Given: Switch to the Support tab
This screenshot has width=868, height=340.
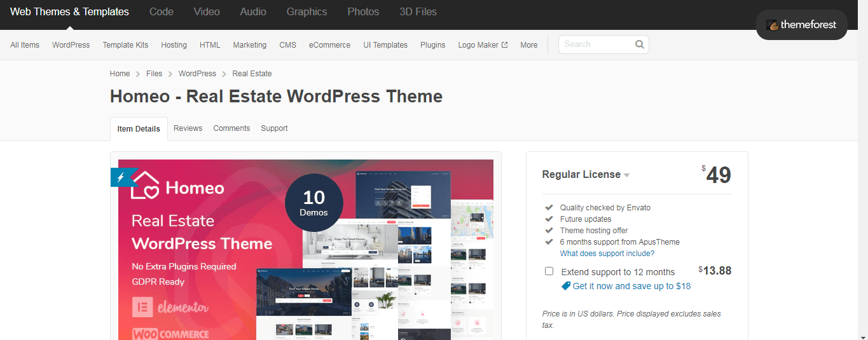Looking at the screenshot, I should pyautogui.click(x=274, y=128).
